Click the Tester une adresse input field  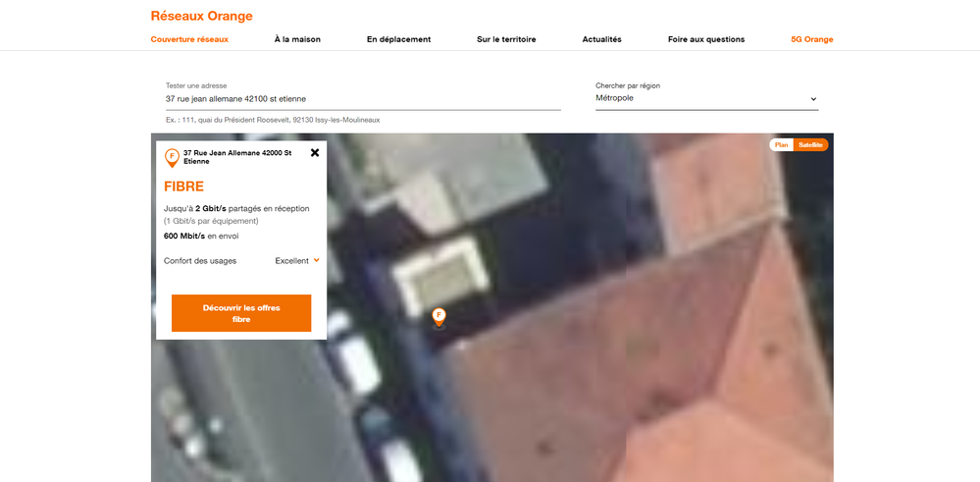363,99
